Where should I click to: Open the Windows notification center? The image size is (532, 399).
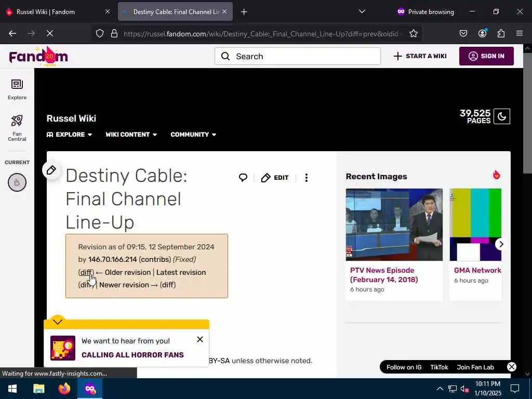(x=515, y=389)
